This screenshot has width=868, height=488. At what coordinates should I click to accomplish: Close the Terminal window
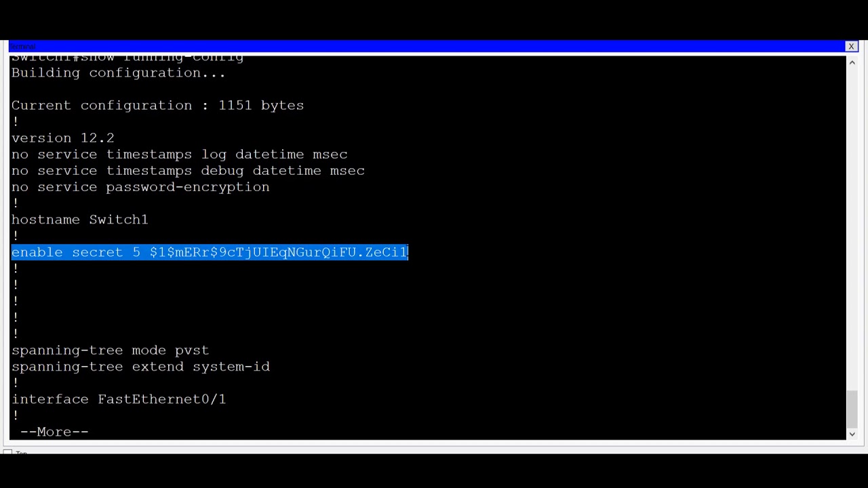(x=851, y=46)
